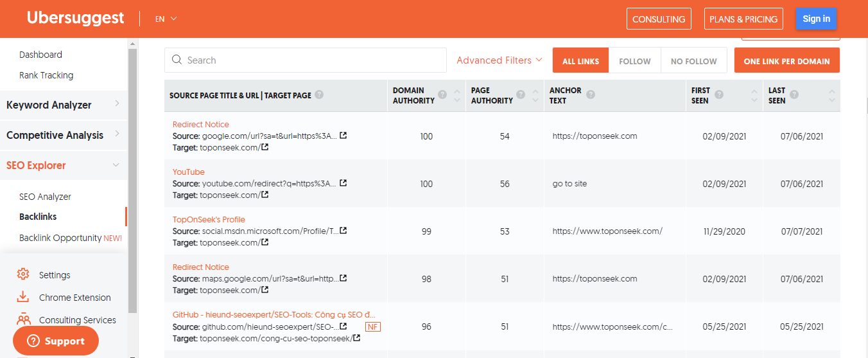Image resolution: width=868 pixels, height=358 pixels.
Task: Expand the Keyword Analyzer section
Action: (63, 105)
